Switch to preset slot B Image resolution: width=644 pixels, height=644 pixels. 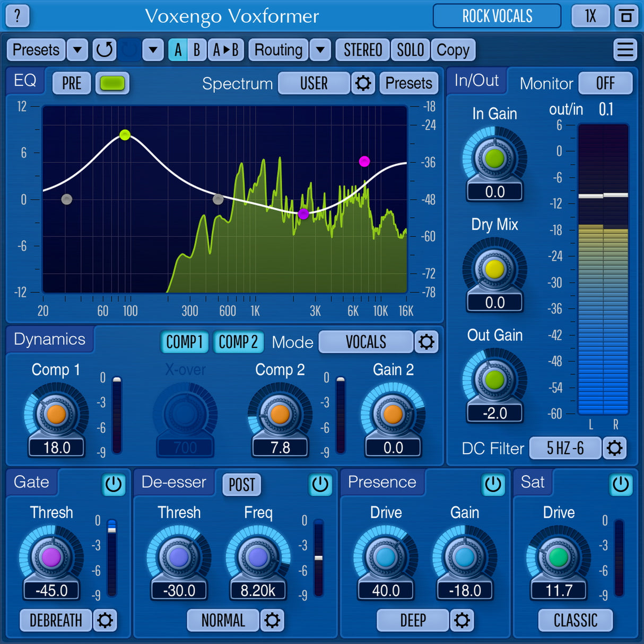[197, 50]
